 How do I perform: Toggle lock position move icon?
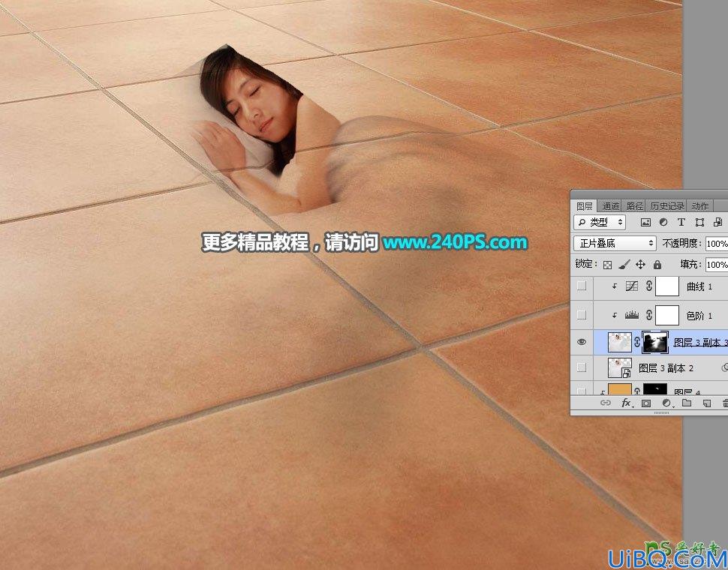click(640, 264)
